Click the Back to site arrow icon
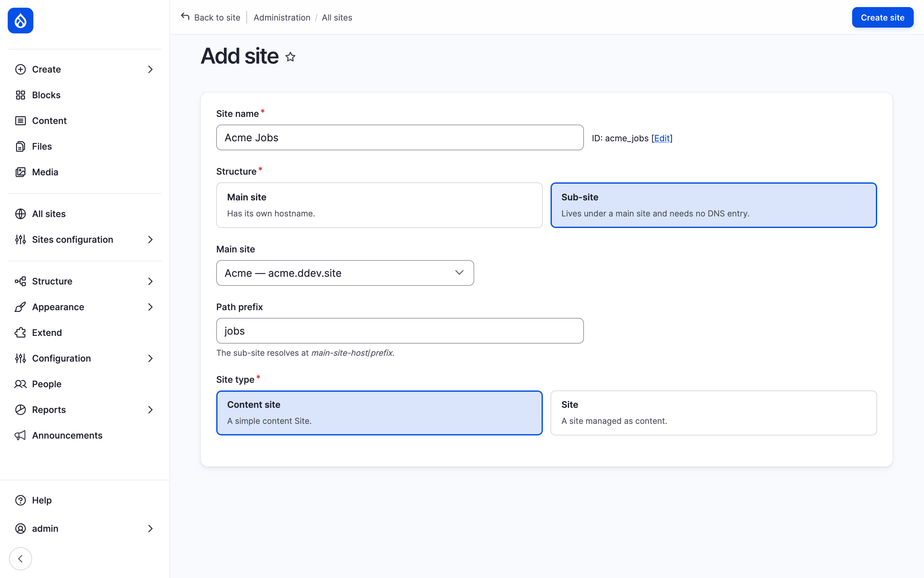 pos(185,16)
